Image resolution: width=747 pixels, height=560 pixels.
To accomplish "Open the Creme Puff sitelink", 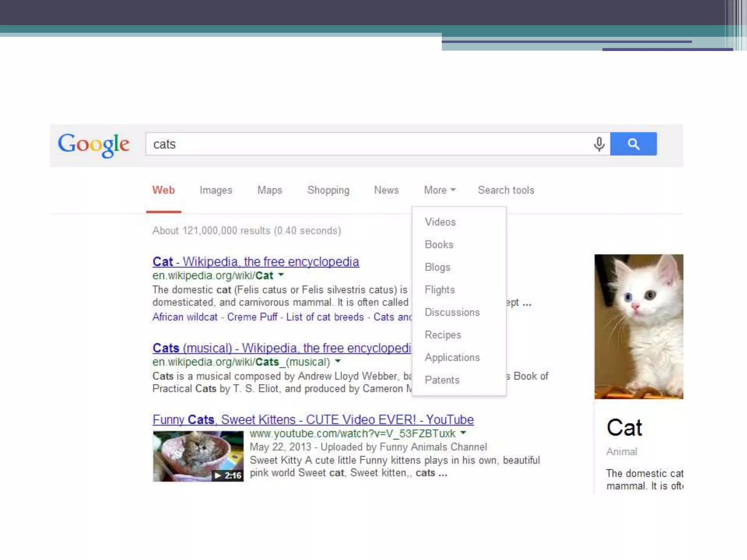I will pyautogui.click(x=252, y=317).
